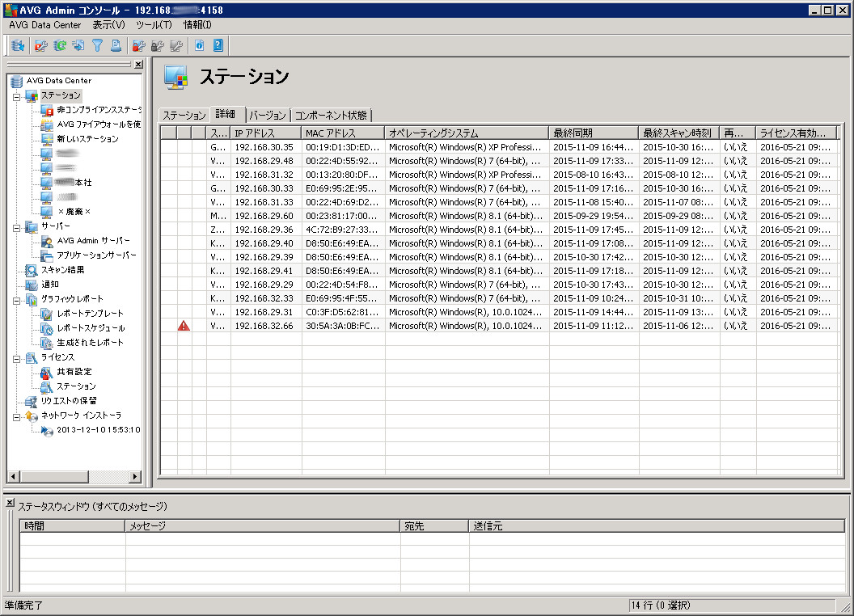The image size is (854, 616).
Task: Click the 生成されたレポート tree icon
Action: point(48,343)
